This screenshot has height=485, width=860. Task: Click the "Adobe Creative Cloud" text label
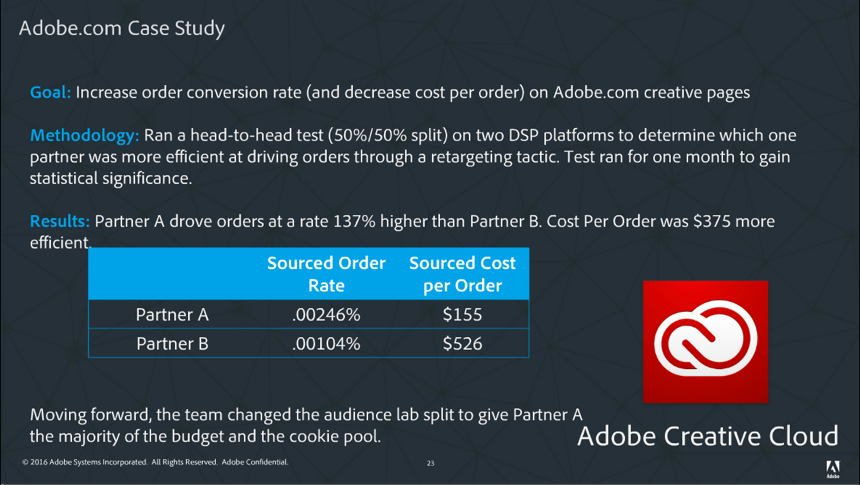707,437
